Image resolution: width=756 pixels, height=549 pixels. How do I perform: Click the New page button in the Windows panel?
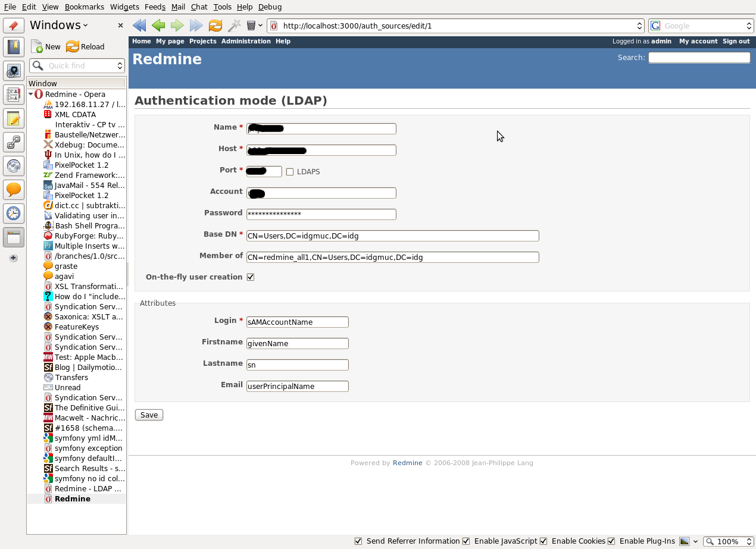pos(46,46)
